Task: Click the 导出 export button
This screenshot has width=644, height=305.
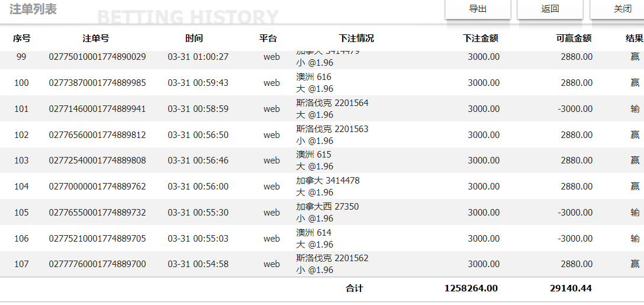Action: [x=478, y=9]
